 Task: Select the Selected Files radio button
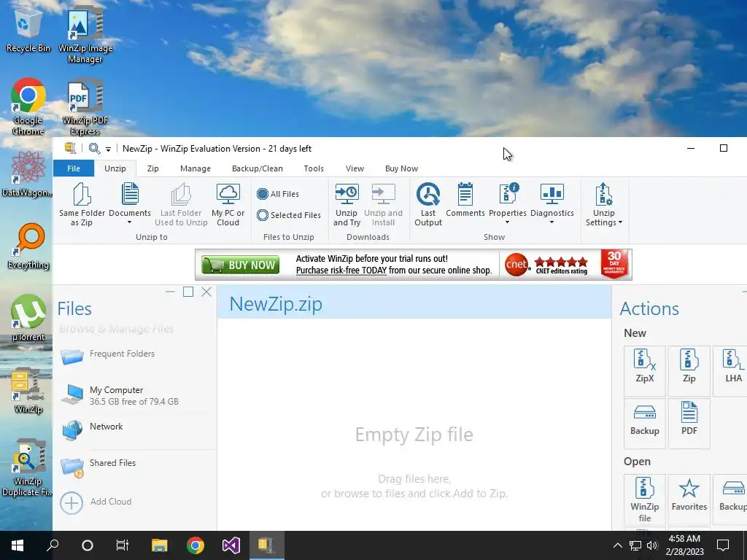click(262, 215)
